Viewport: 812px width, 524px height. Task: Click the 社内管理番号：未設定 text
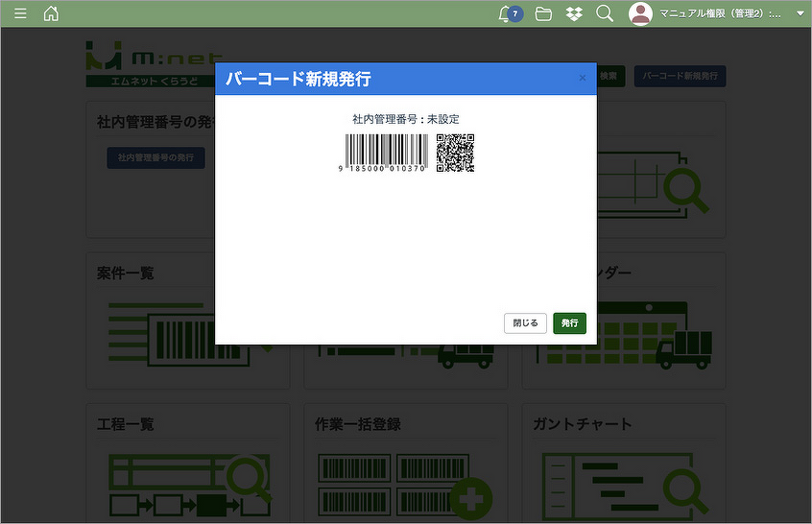(x=405, y=119)
